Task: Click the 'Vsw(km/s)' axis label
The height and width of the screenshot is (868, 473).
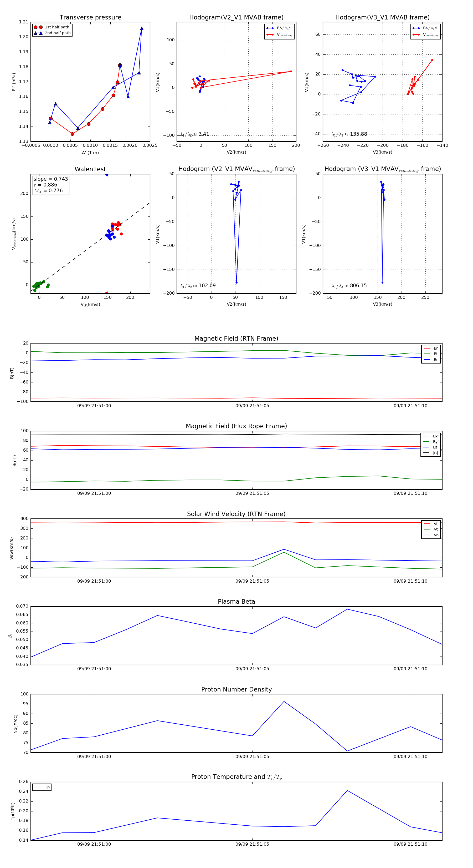Action: [12, 548]
